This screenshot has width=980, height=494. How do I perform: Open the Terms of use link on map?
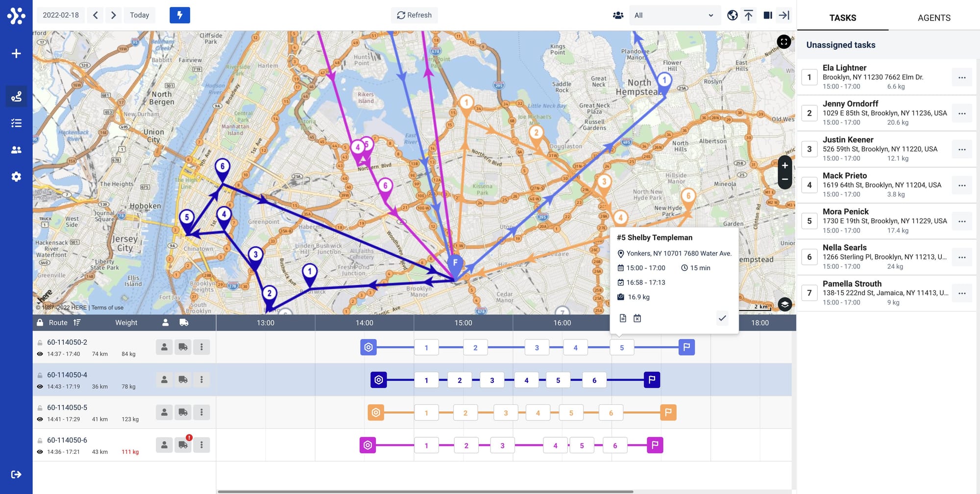click(x=107, y=307)
